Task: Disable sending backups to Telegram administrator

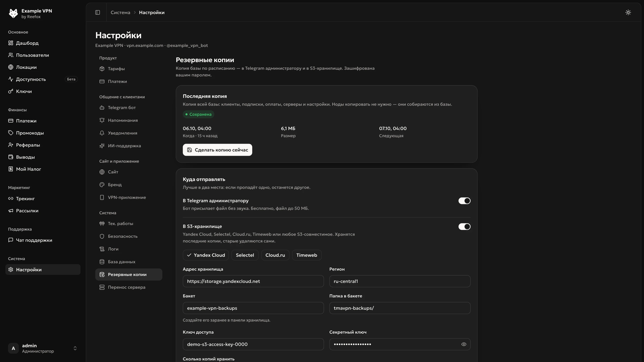Action: pos(464,201)
